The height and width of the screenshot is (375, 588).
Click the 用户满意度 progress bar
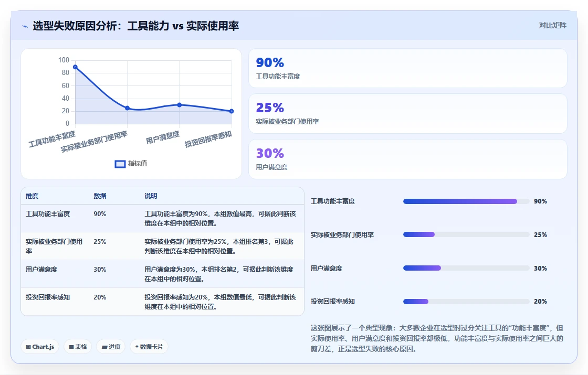coord(466,268)
